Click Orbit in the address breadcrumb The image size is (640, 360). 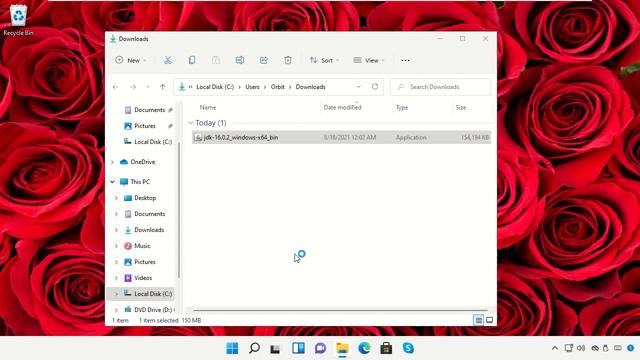(278, 87)
